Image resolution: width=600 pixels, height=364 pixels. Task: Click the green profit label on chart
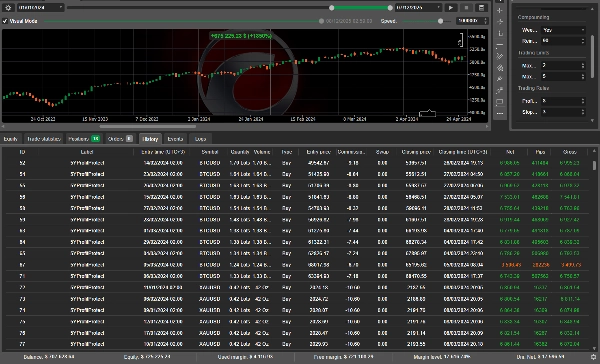click(241, 36)
